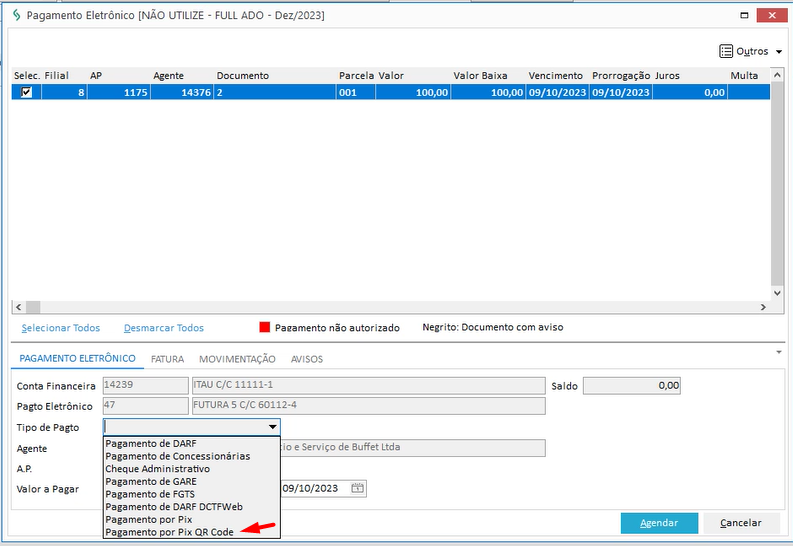Click red Pagamento não autorizado swatch
This screenshot has width=793, height=546.
(x=265, y=327)
